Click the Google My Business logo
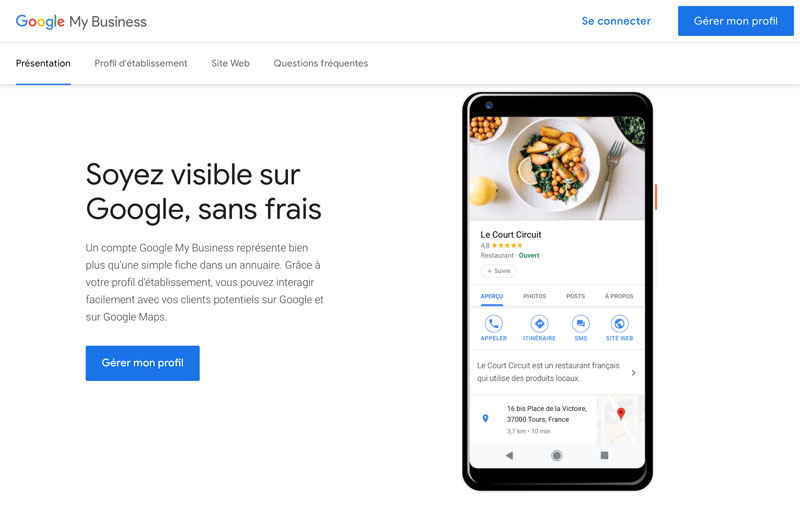This screenshot has height=532, width=800. 81,21
